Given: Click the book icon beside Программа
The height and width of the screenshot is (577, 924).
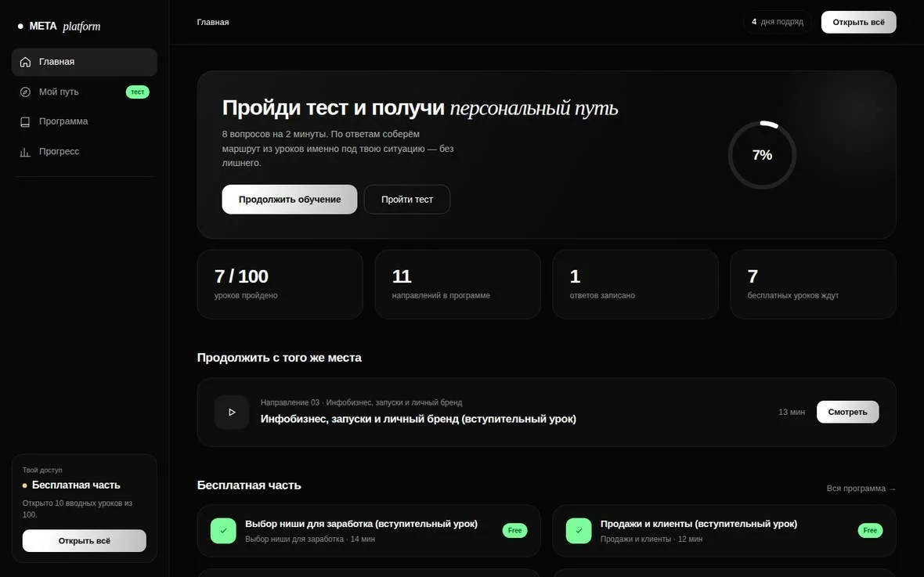Looking at the screenshot, I should (25, 122).
